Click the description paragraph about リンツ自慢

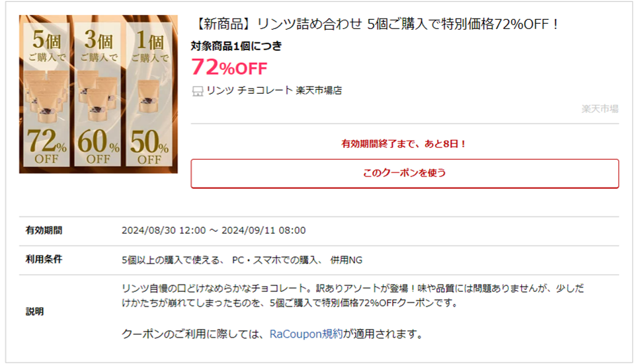point(352,296)
